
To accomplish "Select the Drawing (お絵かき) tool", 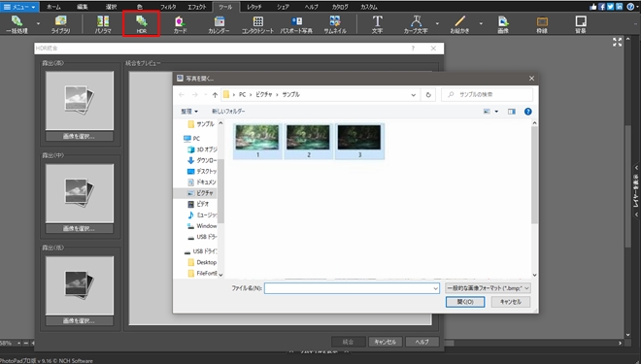I will (x=460, y=23).
